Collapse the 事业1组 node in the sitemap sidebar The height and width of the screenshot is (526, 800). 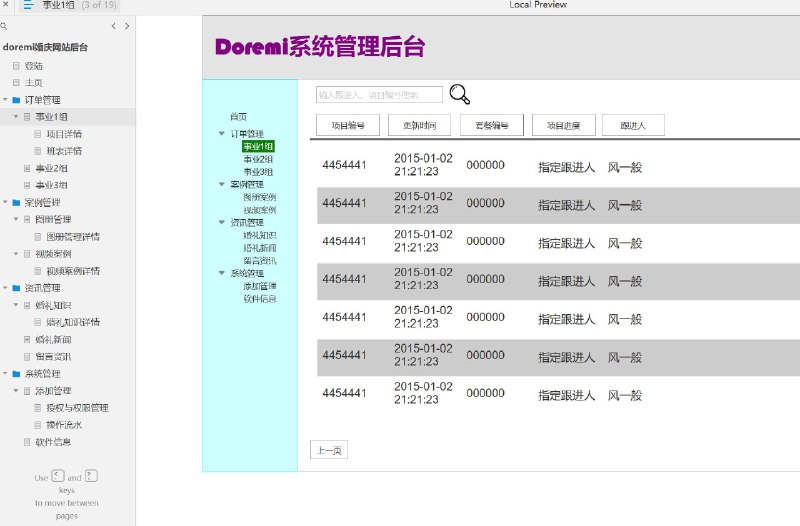(16, 117)
